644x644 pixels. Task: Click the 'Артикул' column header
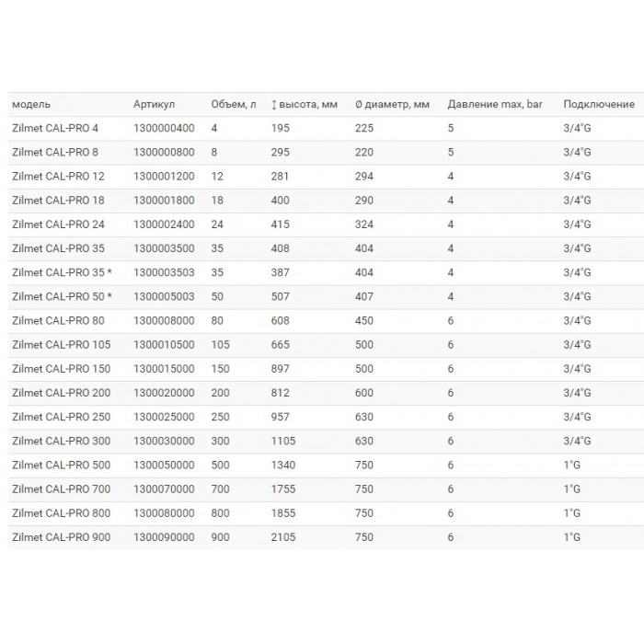pos(154,104)
